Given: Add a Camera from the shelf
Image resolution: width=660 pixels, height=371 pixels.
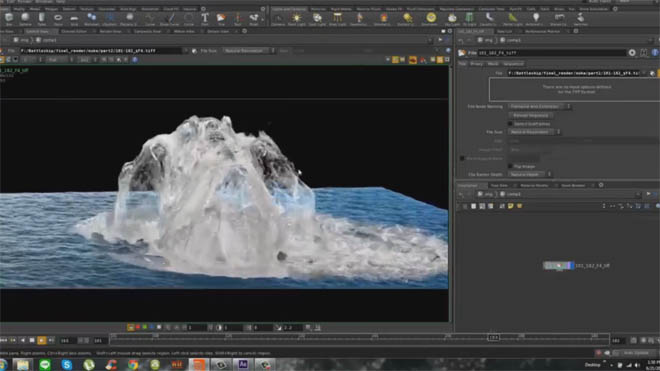Looking at the screenshot, I should pyautogui.click(x=278, y=19).
